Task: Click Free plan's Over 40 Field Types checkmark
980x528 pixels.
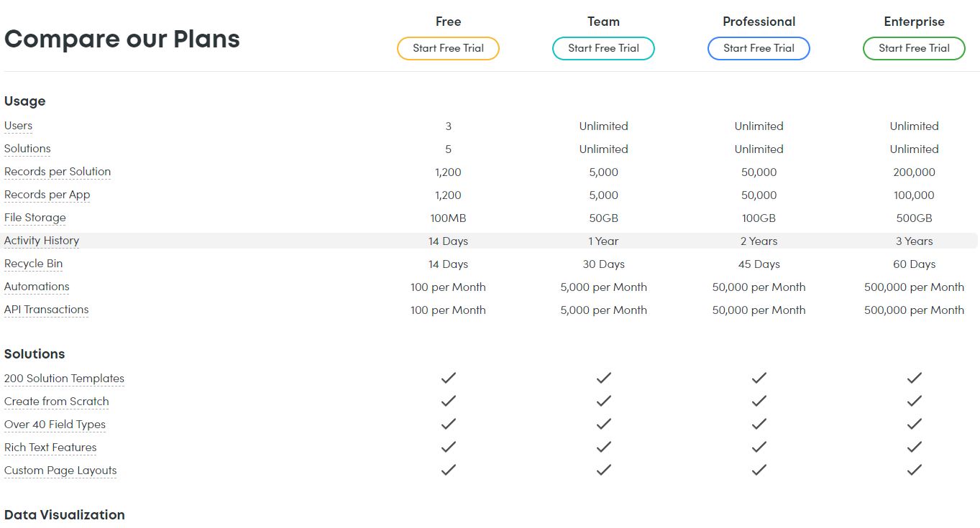Action: [448, 424]
